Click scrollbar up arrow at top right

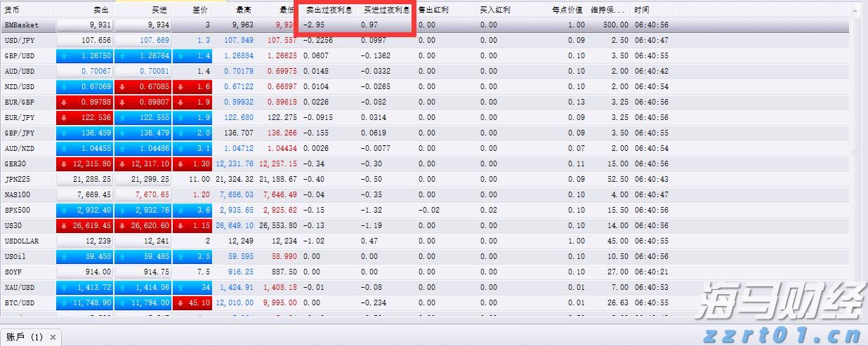[855, 11]
